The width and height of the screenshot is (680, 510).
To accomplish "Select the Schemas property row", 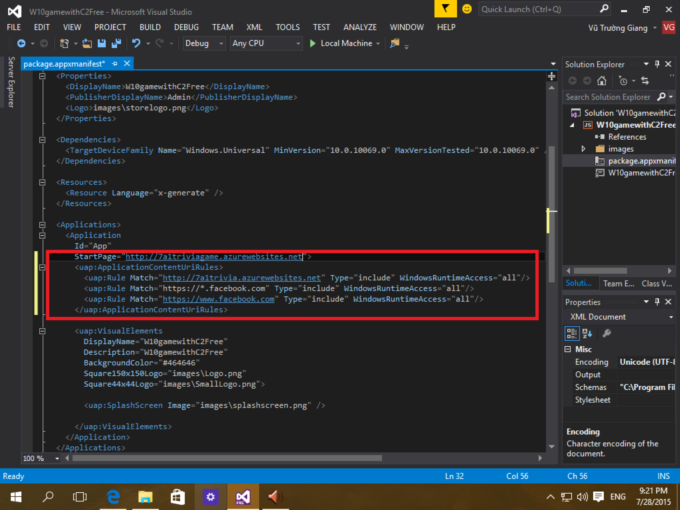I will coord(620,387).
